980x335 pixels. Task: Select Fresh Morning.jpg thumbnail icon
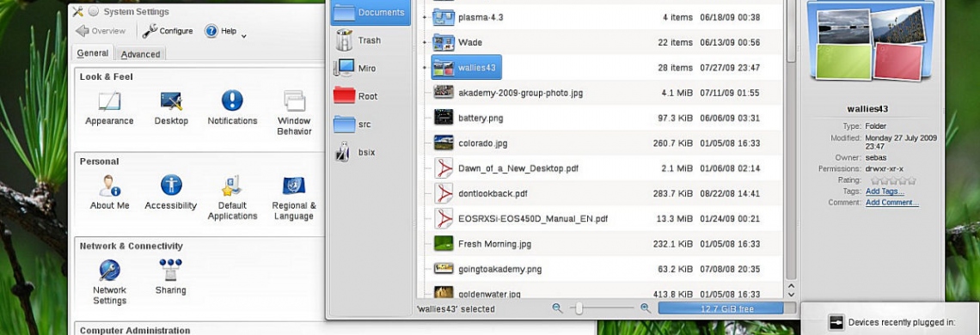(443, 243)
